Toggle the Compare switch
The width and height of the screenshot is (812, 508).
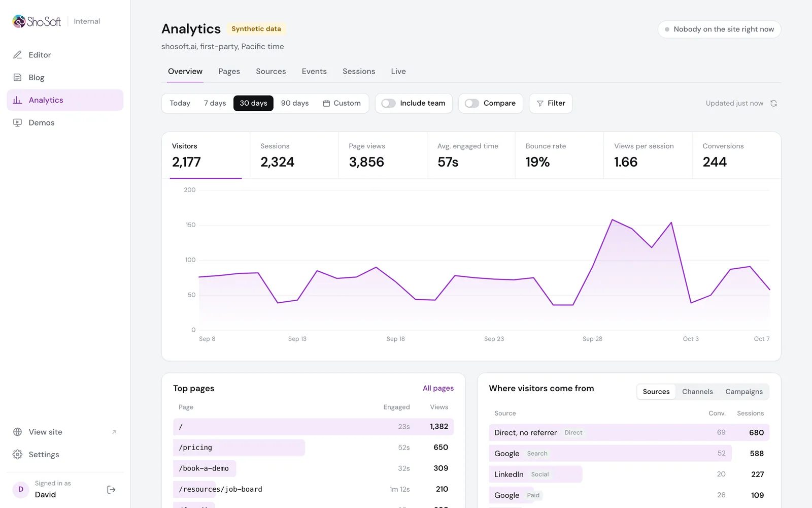pos(472,103)
